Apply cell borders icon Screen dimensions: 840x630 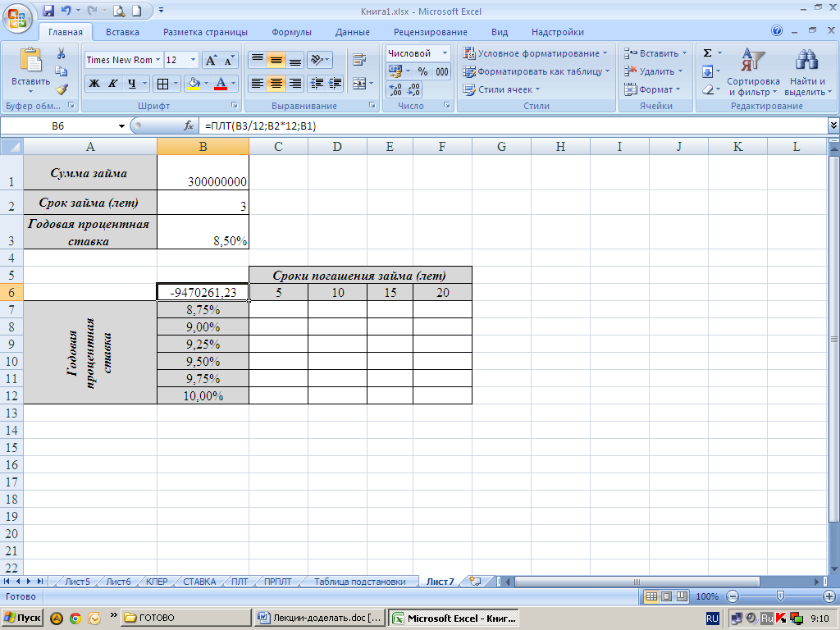162,84
